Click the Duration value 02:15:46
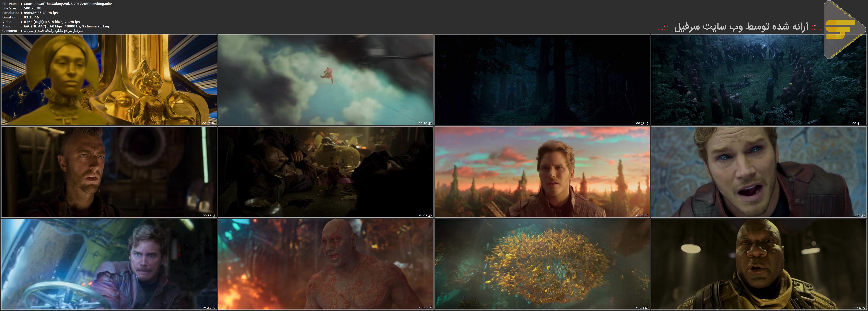The height and width of the screenshot is (311, 868). pos(31,17)
